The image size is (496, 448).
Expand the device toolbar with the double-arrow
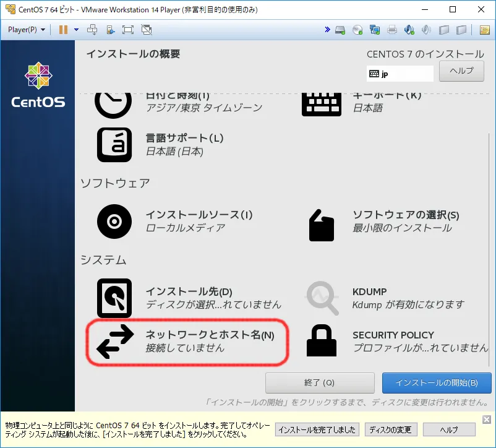[327, 30]
